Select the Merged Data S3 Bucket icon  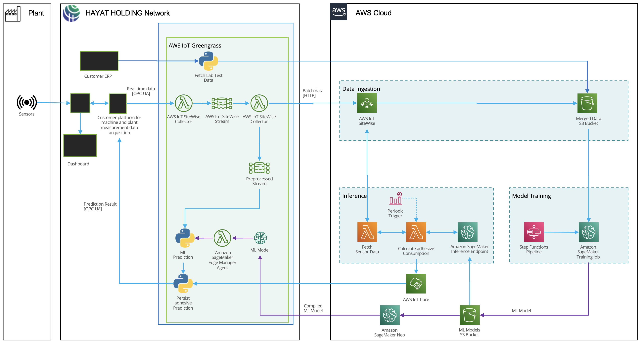[x=587, y=103]
